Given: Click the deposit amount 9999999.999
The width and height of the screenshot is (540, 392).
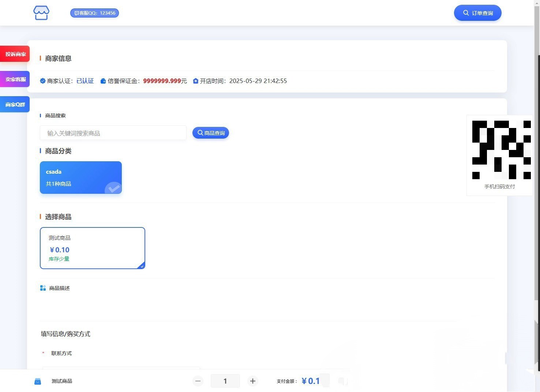Looking at the screenshot, I should [x=162, y=81].
